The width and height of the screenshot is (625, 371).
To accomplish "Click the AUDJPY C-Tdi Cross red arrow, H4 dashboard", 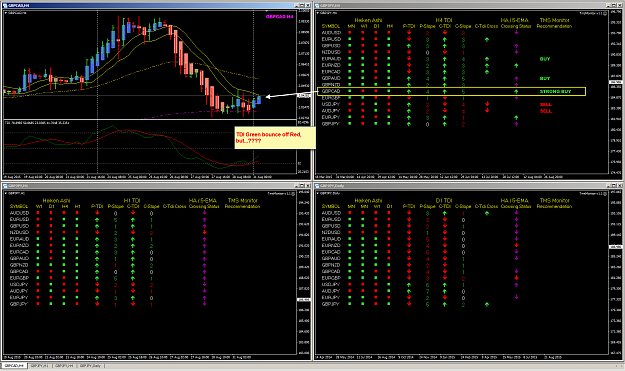I will coord(487,110).
